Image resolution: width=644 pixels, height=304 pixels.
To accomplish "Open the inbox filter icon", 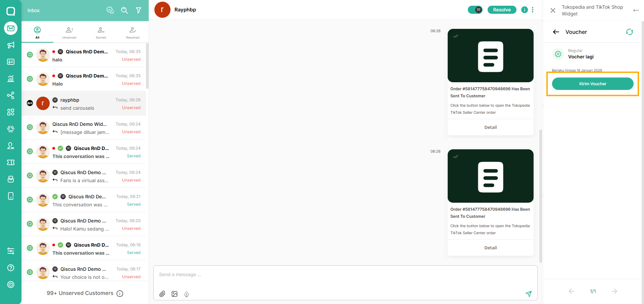I will point(139,10).
